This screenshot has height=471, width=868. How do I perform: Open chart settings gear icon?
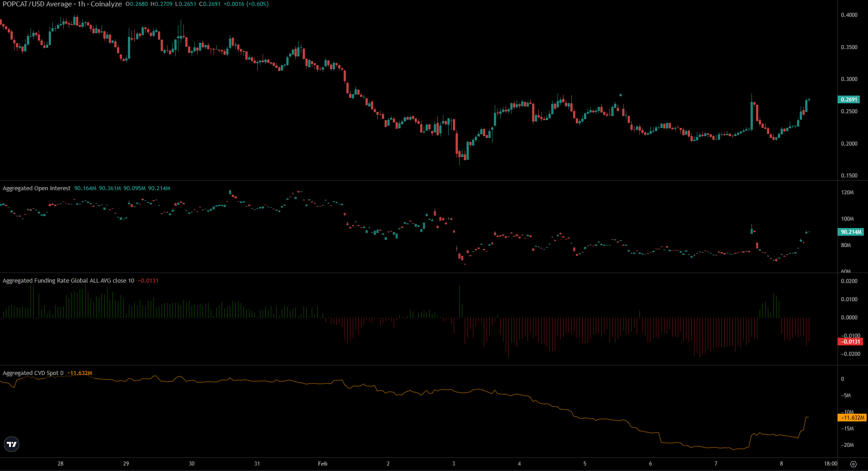[x=853, y=464]
